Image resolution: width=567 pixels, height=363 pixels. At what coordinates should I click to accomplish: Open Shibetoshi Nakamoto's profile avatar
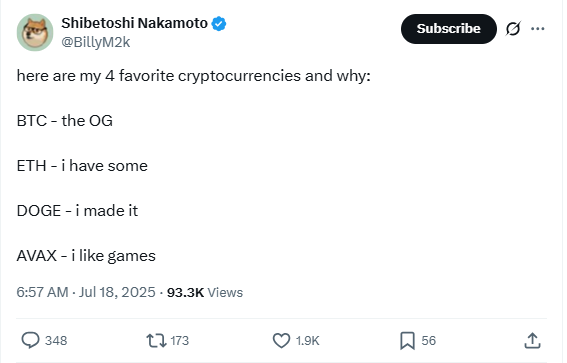pyautogui.click(x=35, y=33)
